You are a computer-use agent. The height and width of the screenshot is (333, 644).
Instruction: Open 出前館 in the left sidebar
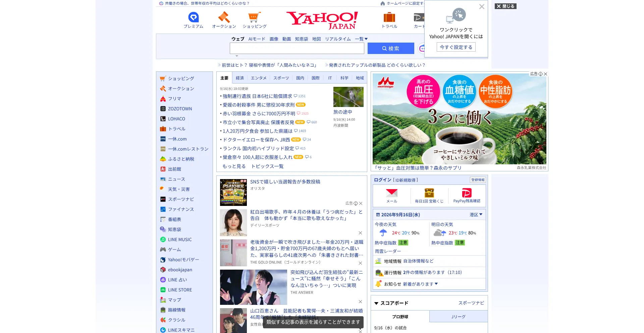click(174, 169)
